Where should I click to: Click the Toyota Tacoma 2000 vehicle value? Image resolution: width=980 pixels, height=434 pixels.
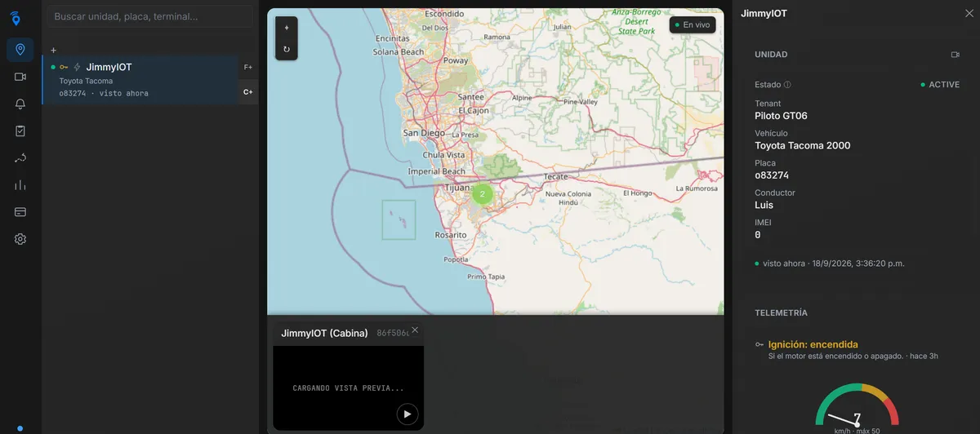[x=803, y=146]
